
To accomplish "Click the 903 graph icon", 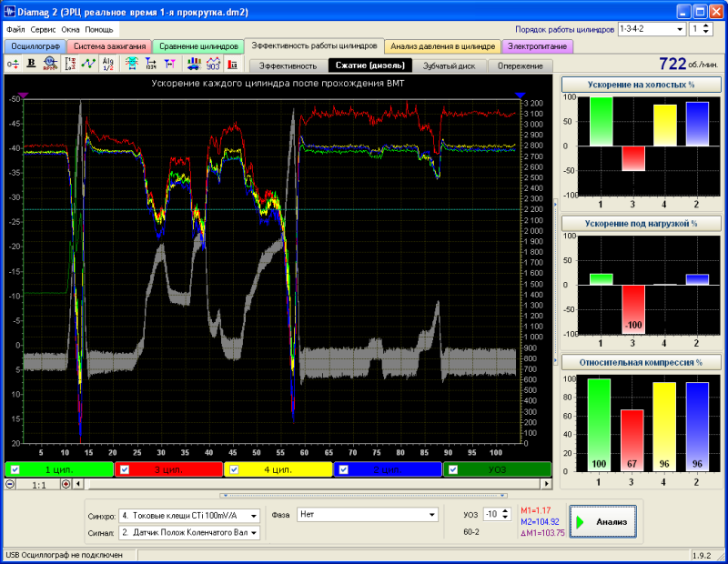I will tap(213, 64).
